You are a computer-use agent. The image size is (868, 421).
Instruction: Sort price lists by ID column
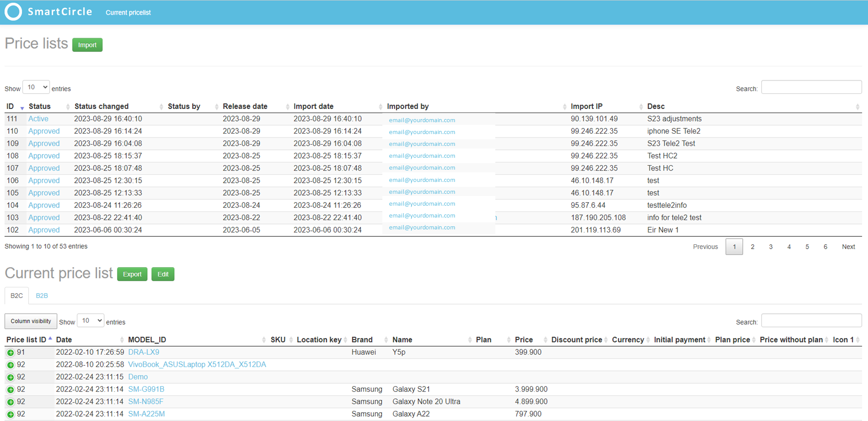coord(15,106)
